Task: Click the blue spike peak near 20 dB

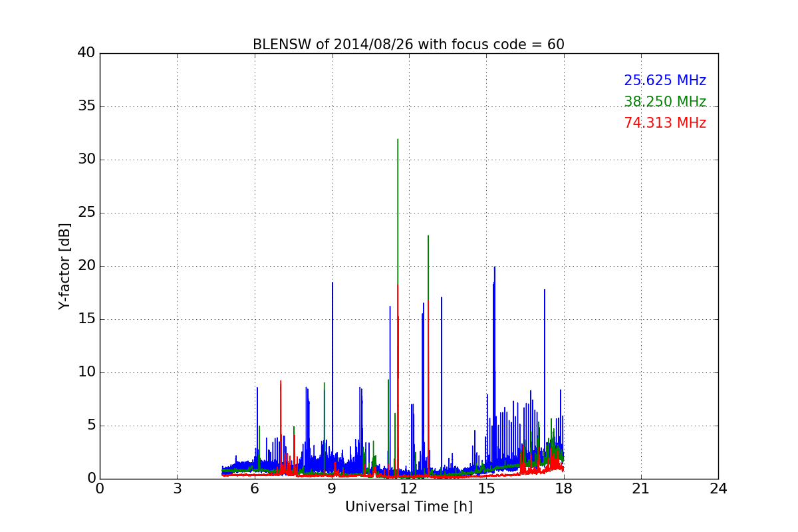Action: (495, 267)
